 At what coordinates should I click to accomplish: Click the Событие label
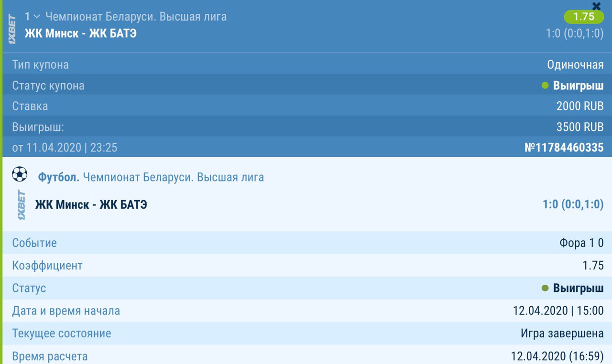point(34,243)
